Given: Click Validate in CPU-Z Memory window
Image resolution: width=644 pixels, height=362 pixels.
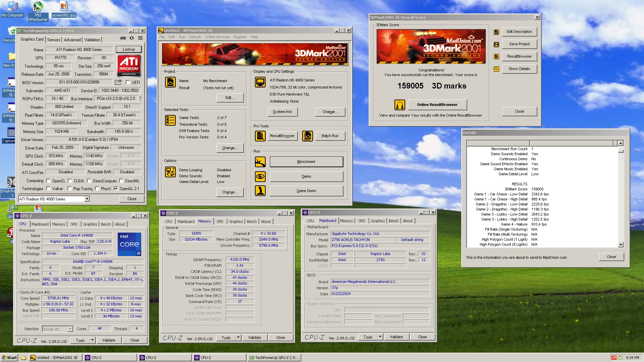Looking at the screenshot, I should tap(255, 338).
